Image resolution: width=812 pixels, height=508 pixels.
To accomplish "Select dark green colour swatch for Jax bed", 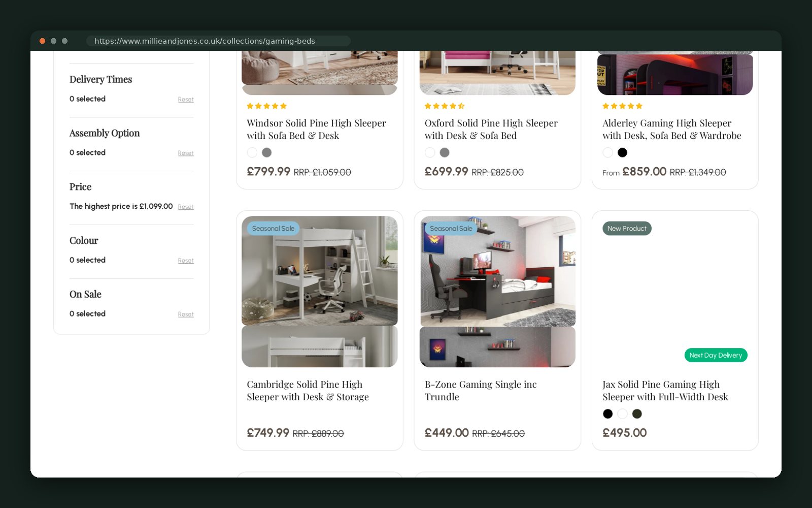I will [637, 414].
